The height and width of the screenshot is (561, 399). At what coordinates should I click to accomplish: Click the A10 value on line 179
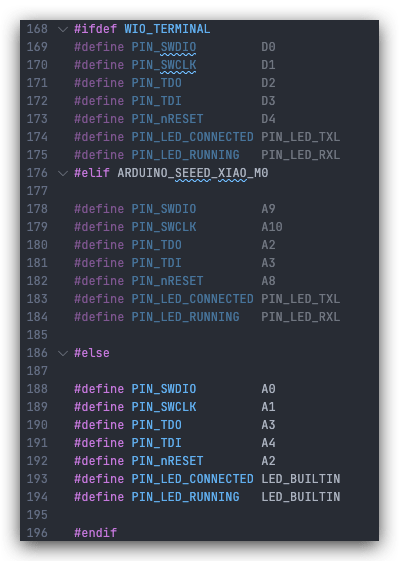pos(272,227)
